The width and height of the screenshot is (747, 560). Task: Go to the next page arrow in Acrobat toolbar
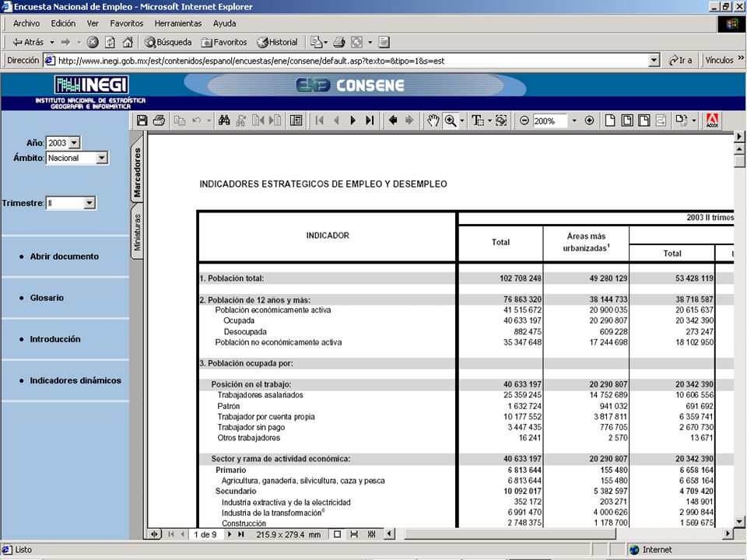pyautogui.click(x=353, y=121)
